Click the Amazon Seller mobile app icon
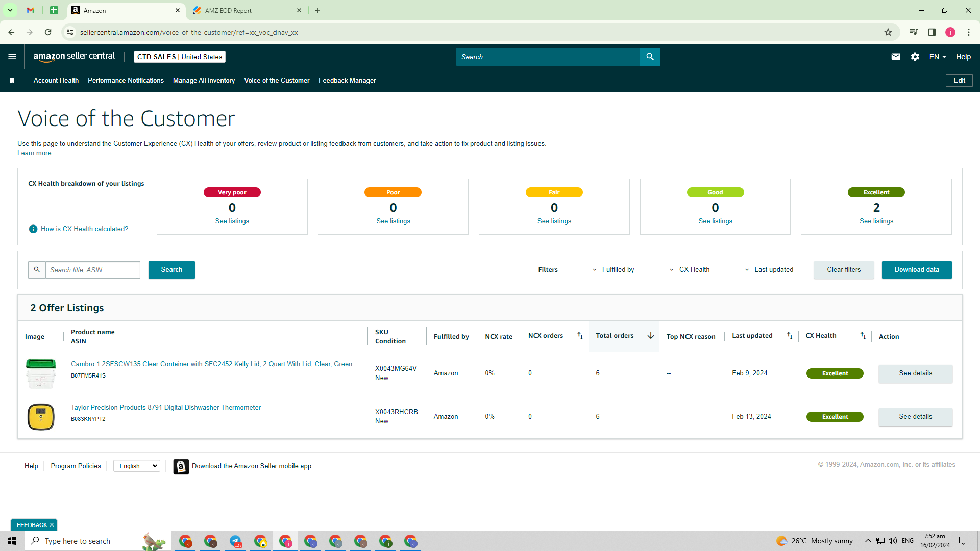 pos(181,466)
